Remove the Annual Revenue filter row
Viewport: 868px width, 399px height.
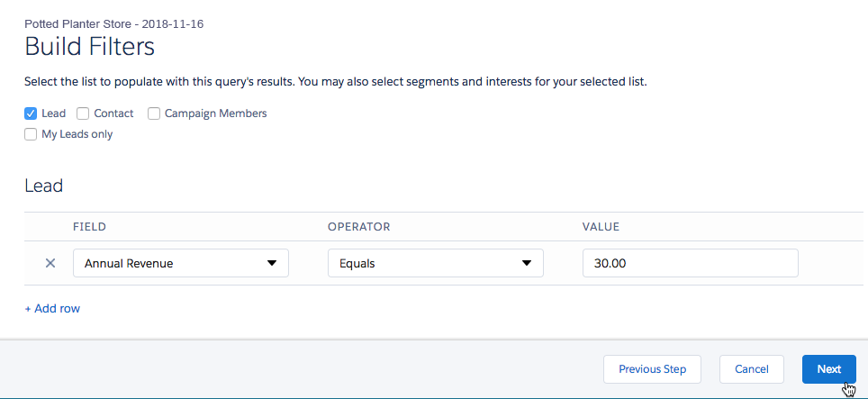click(x=50, y=263)
